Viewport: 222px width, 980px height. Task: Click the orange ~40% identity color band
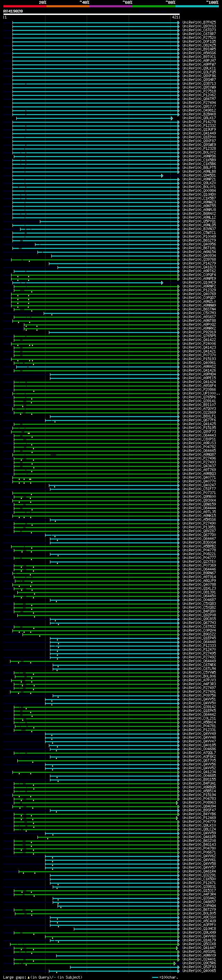click(68, 6)
